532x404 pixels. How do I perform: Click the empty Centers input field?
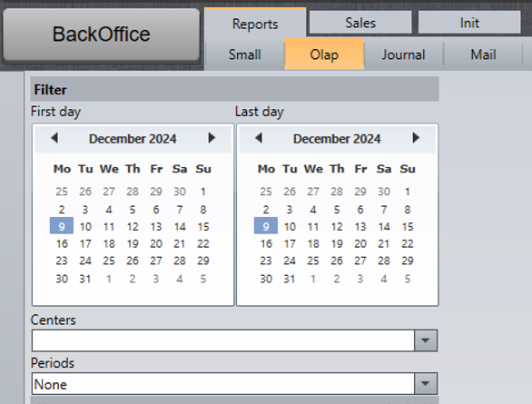[x=223, y=340]
